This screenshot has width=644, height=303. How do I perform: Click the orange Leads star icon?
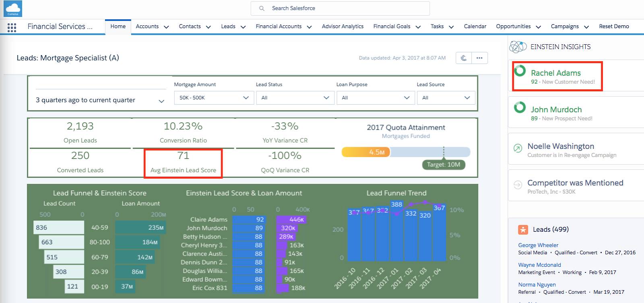point(523,230)
